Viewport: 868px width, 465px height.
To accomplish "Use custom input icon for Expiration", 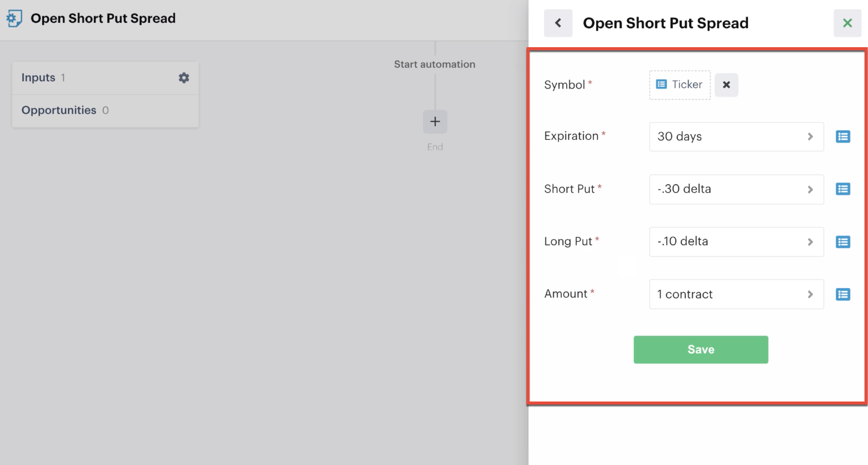I will point(843,137).
